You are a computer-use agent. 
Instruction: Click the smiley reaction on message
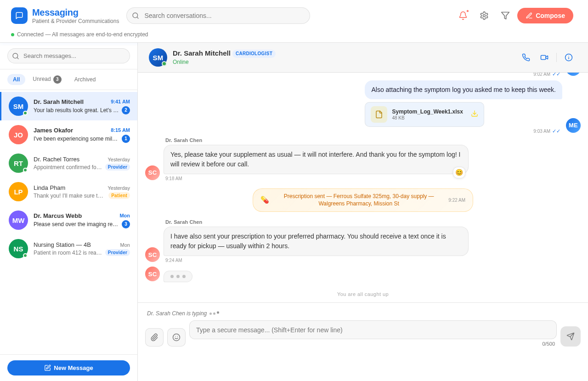coord(459,172)
